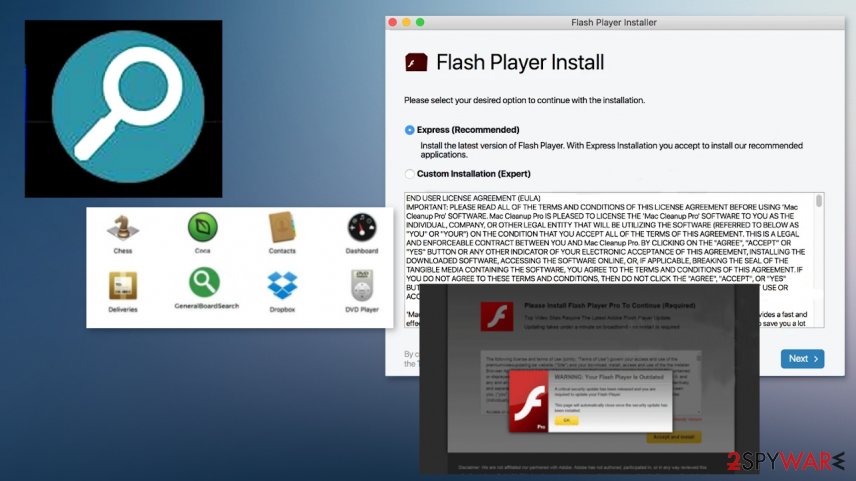The width and height of the screenshot is (856, 481).
Task: Click the 'WARNING: Your Flash Player is Outdated' text
Action: (x=609, y=377)
